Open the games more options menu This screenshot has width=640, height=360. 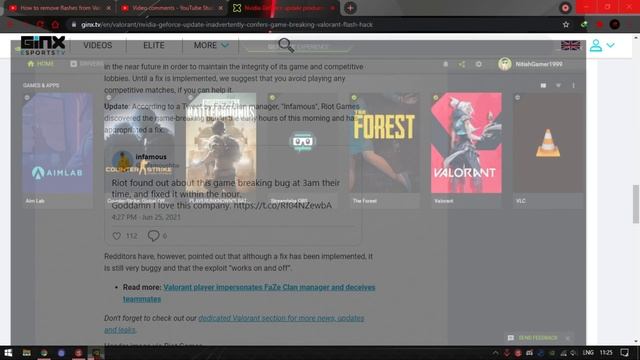(573, 85)
